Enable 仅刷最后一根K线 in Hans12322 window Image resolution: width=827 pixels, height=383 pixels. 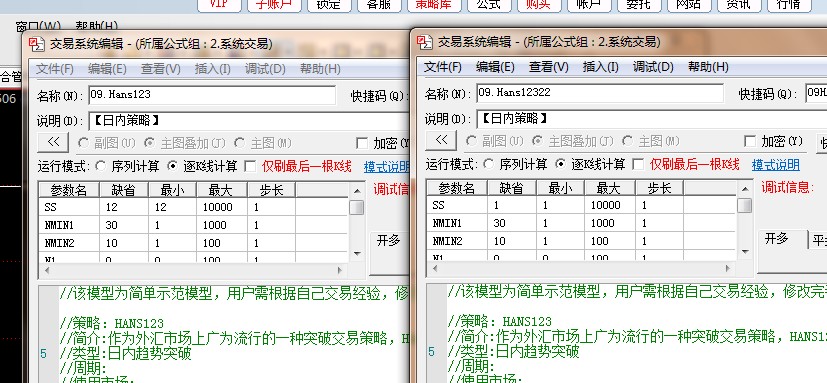[x=639, y=165]
